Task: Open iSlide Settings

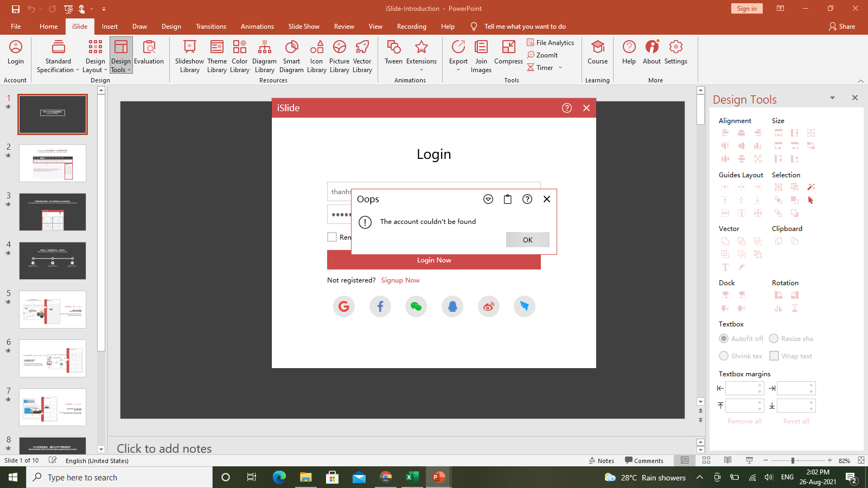Action: pyautogui.click(x=675, y=53)
